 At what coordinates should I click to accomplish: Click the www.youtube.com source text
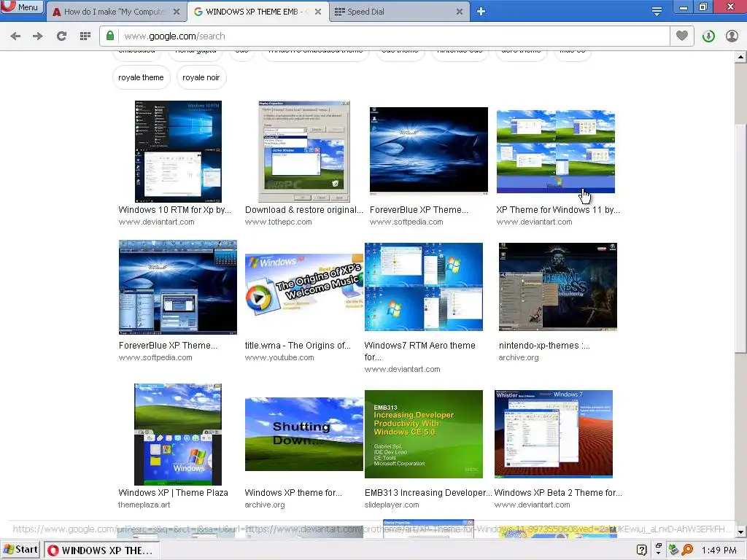pos(279,357)
